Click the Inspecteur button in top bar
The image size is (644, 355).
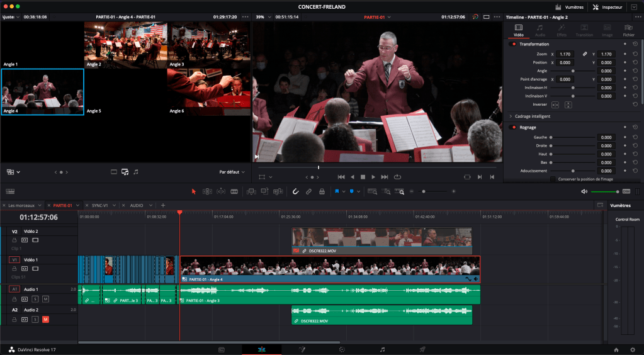[x=608, y=7]
